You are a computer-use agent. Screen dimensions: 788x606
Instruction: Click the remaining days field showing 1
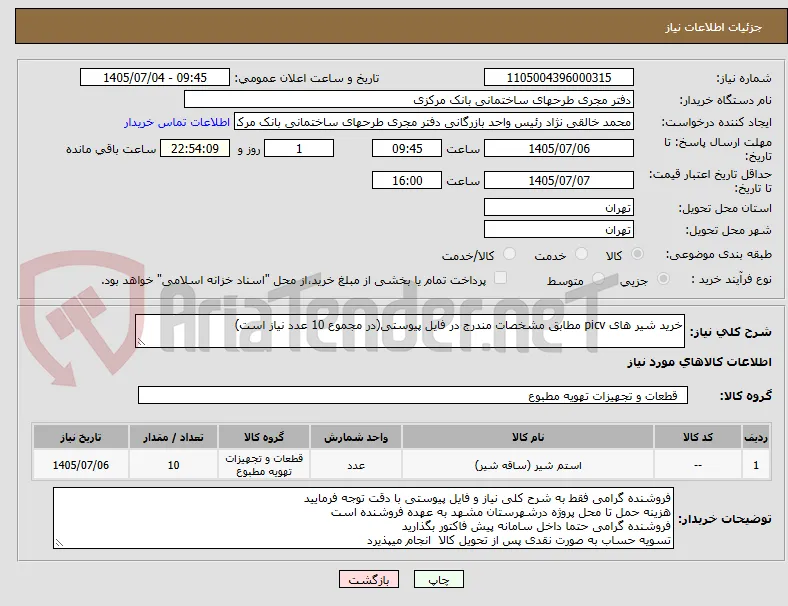(x=299, y=149)
